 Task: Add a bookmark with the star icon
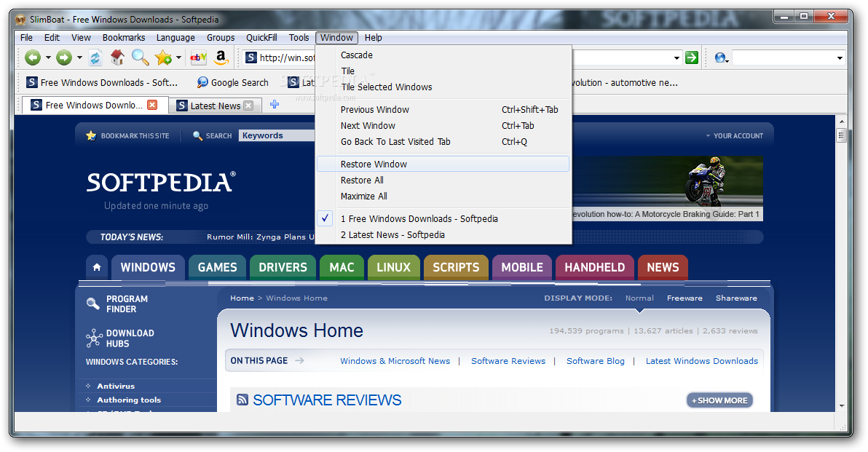[163, 58]
